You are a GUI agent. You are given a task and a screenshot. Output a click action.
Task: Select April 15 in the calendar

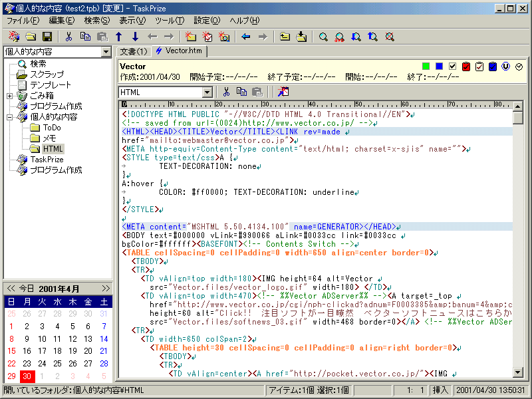tap(11, 351)
